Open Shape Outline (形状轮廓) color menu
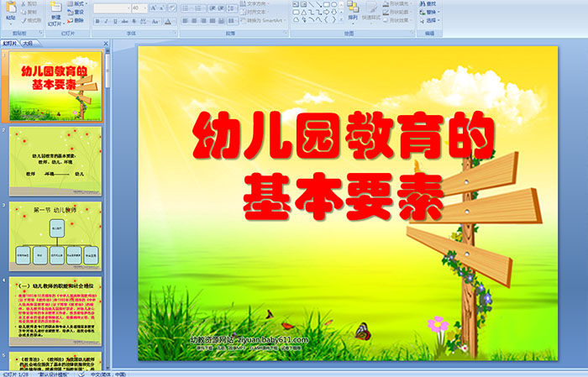The height and width of the screenshot is (377, 588). [x=397, y=12]
